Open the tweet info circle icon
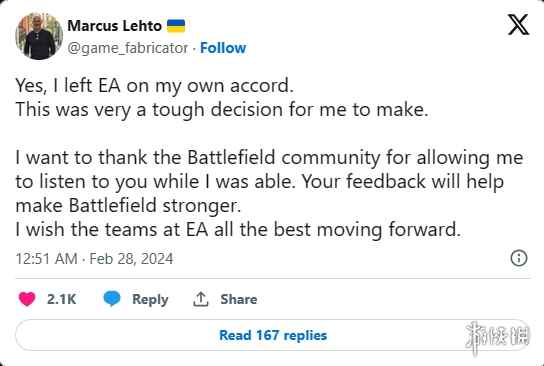Image resolution: width=544 pixels, height=366 pixels. tap(519, 258)
